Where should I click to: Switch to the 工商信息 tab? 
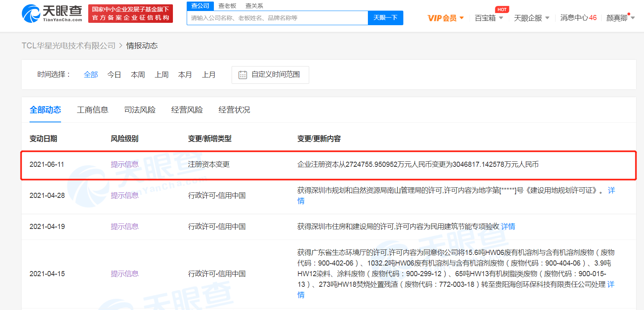(x=93, y=110)
